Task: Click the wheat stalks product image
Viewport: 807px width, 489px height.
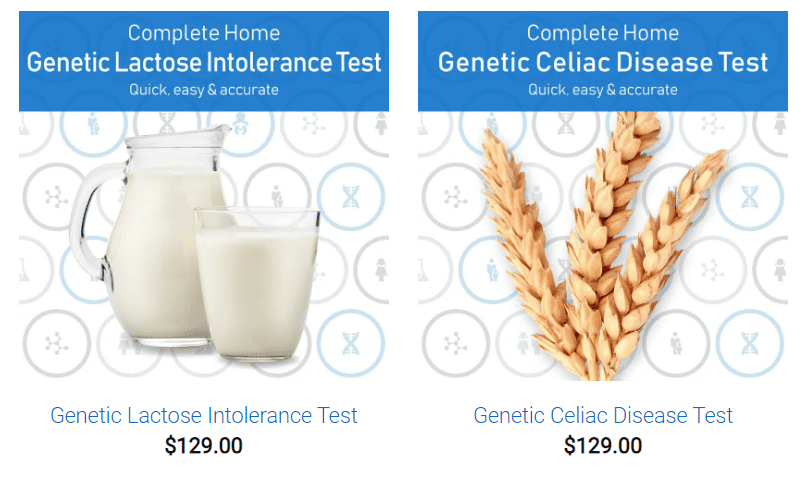Action: pos(603,196)
